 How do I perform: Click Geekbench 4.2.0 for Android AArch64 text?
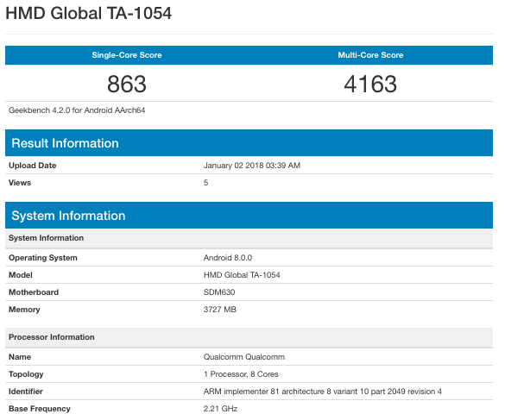pos(77,110)
